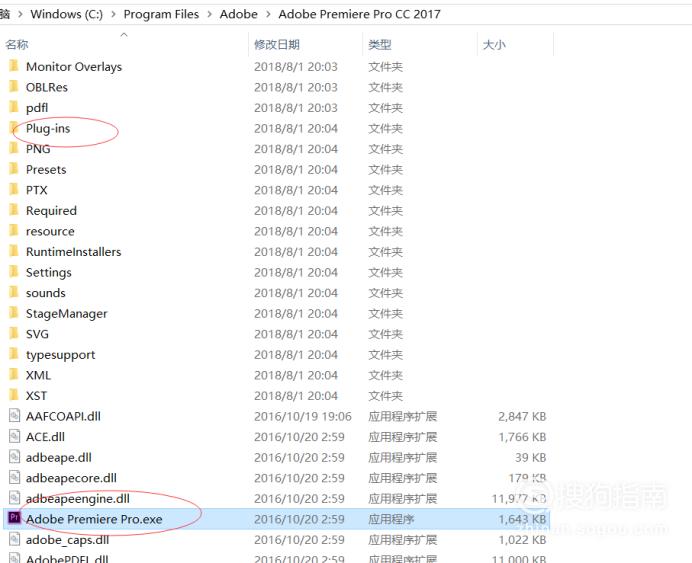Click the adobe_caps.dll file icon
This screenshot has height=563, width=692.
click(15, 539)
